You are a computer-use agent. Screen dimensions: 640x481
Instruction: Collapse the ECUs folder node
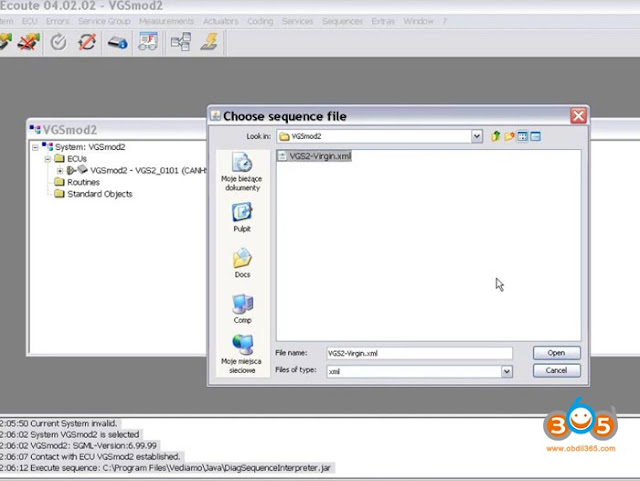pyautogui.click(x=47, y=159)
